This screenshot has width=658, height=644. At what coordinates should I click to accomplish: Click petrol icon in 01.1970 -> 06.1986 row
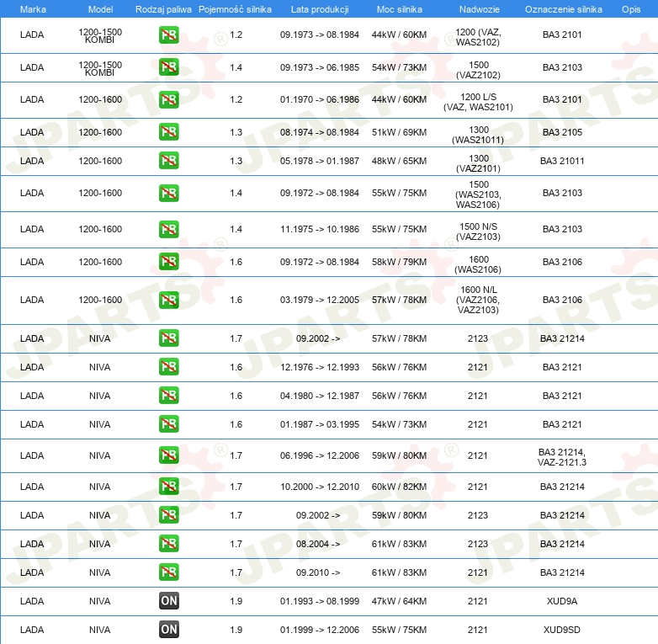(x=168, y=99)
